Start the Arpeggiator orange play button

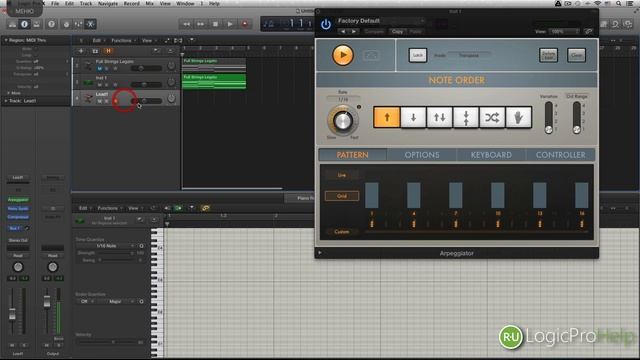343,55
